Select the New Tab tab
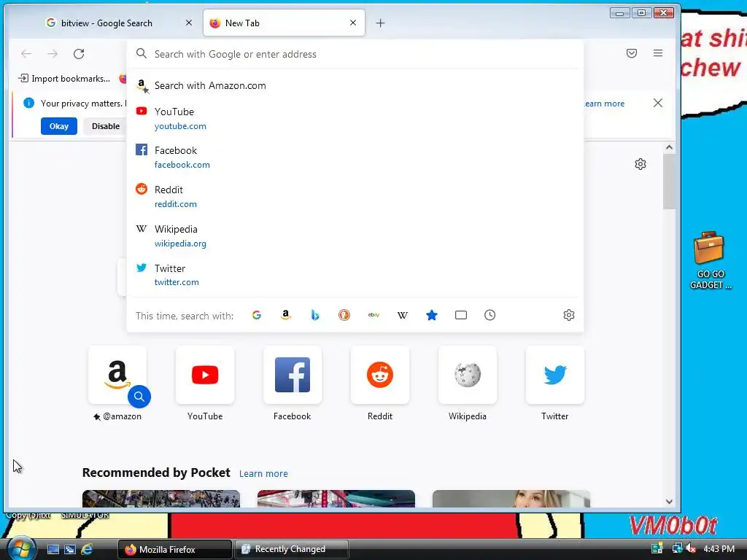Viewport: 747px width, 560px height. tap(284, 23)
